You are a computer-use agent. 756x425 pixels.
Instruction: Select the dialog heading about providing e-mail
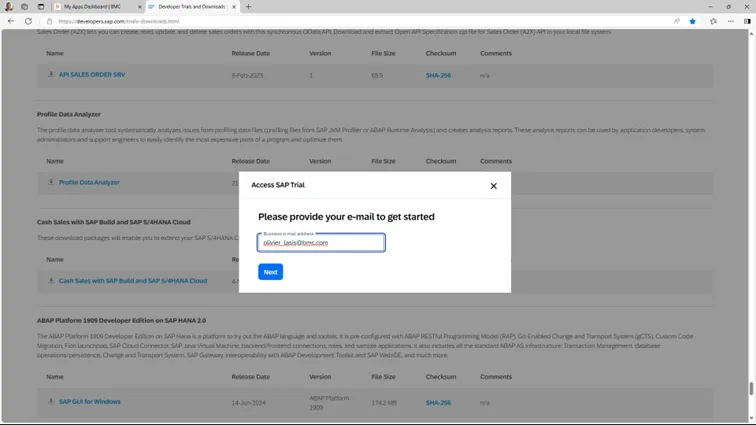point(346,217)
